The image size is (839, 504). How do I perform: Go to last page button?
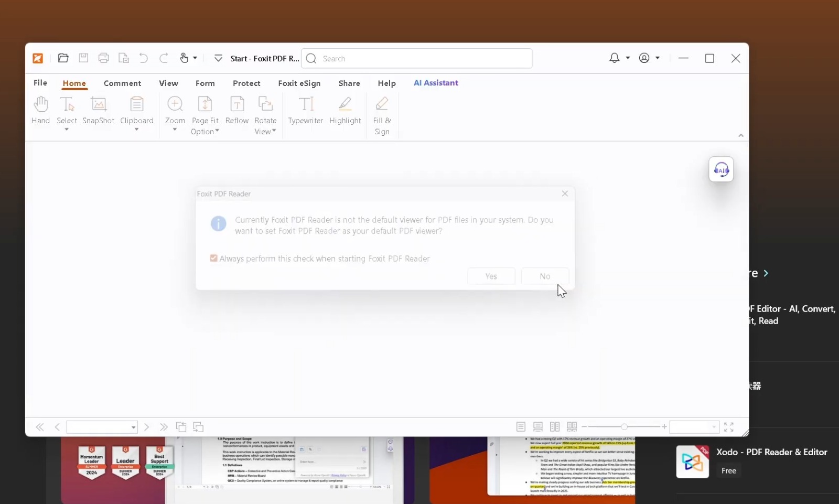164,427
